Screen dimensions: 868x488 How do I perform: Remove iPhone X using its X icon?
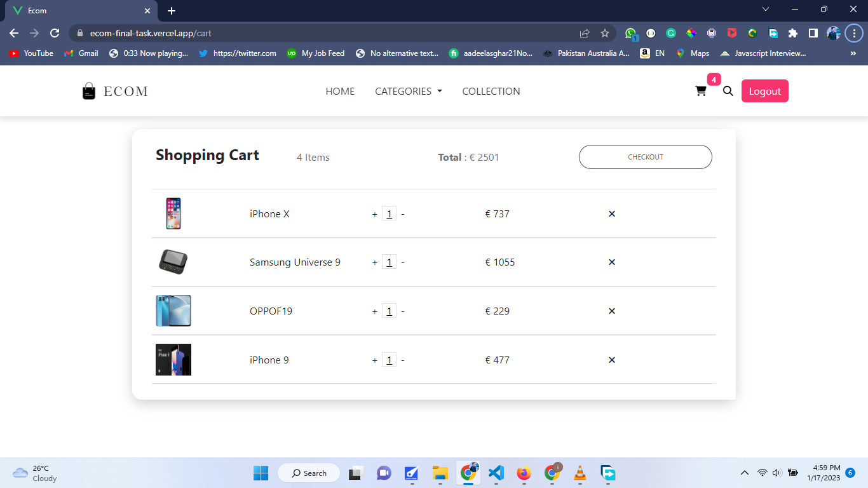611,213
